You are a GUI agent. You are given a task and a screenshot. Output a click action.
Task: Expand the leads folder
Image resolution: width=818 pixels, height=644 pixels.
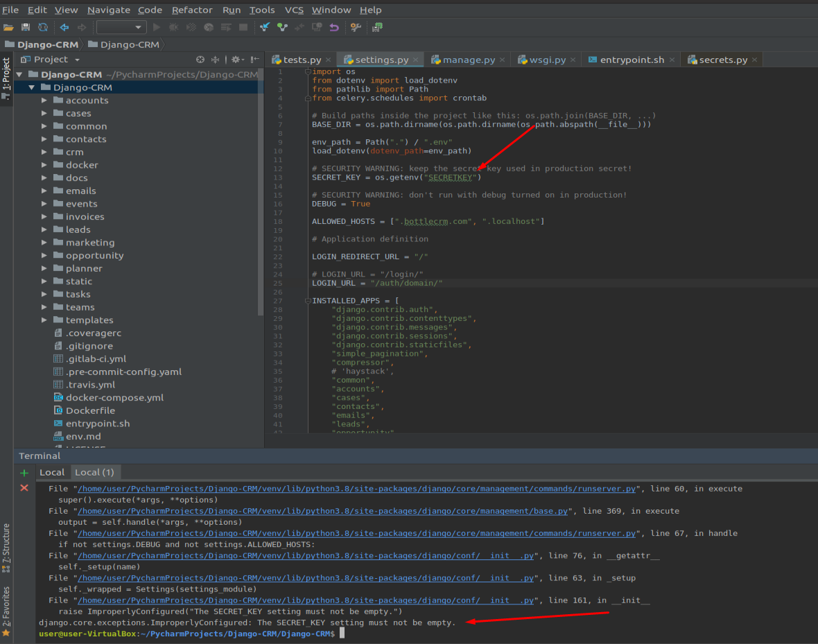pos(44,229)
